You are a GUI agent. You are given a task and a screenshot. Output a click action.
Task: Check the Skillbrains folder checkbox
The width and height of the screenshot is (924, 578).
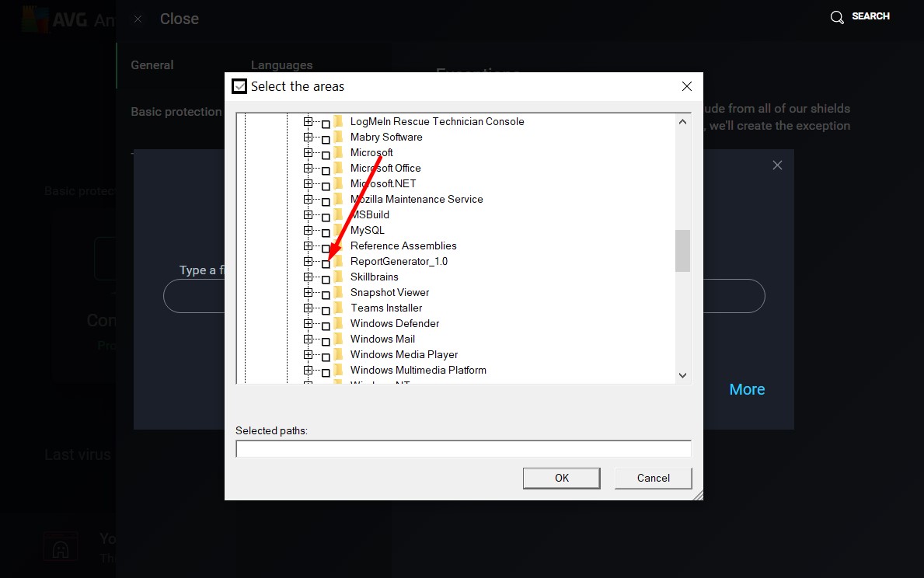pyautogui.click(x=326, y=279)
